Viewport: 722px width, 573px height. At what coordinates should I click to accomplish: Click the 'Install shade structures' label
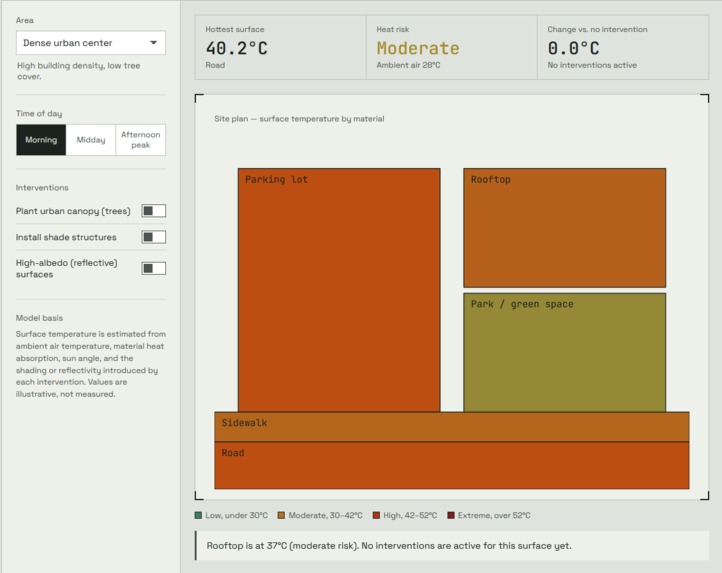66,237
